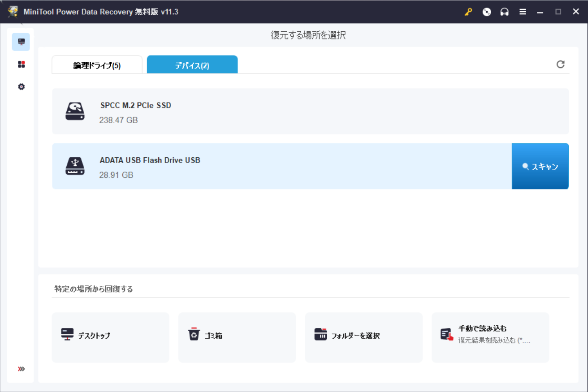Open the four-square utilities icon in sidebar
The image size is (588, 392).
click(x=21, y=65)
